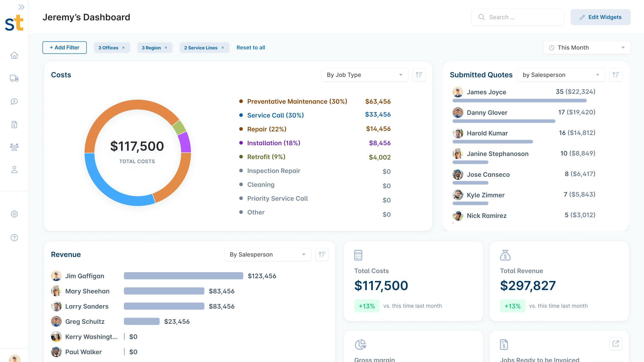Open the user profile icon in sidebar
The height and width of the screenshot is (362, 644).
click(14, 170)
